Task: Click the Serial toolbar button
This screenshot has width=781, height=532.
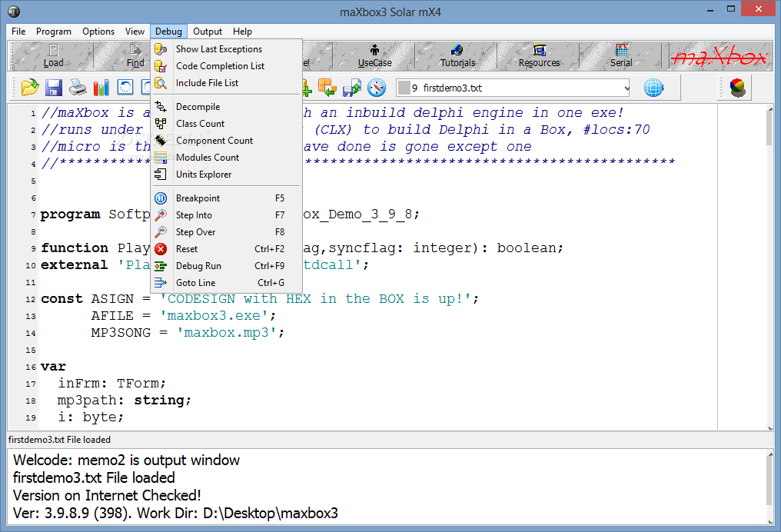Action: [621, 56]
